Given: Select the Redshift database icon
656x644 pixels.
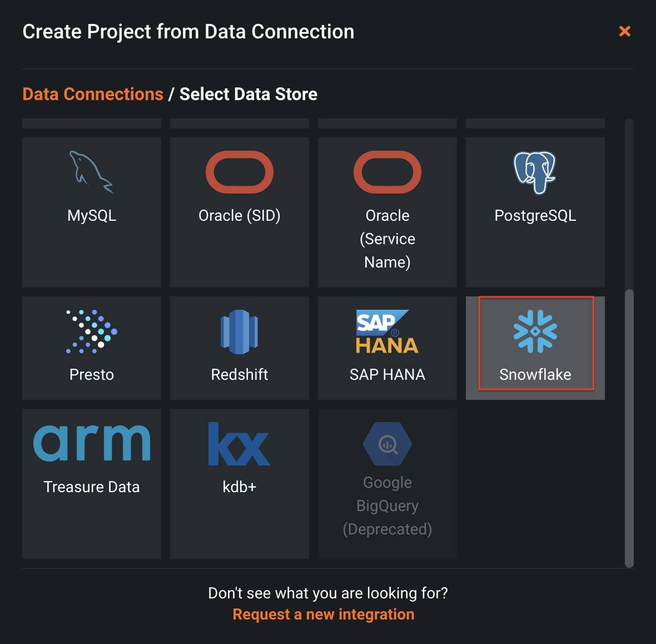Looking at the screenshot, I should click(x=240, y=331).
